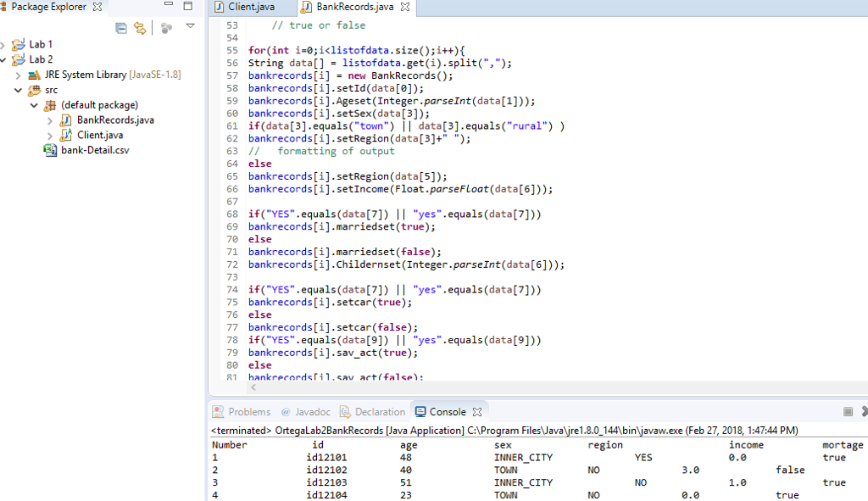Image resolution: width=868 pixels, height=501 pixels.
Task: Collapse all nodes in Package Explorer
Action: tap(120, 28)
